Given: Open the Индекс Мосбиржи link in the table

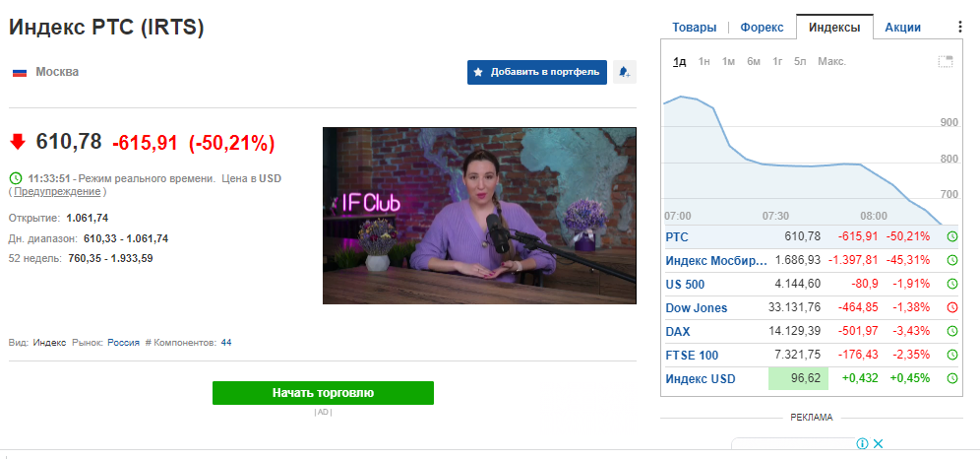Looking at the screenshot, I should (x=715, y=260).
